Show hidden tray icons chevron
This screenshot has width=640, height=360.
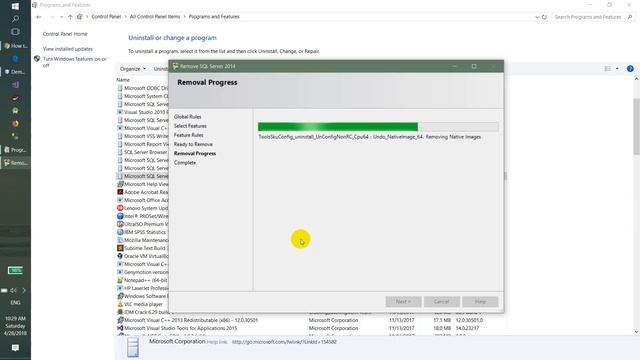click(x=24, y=290)
